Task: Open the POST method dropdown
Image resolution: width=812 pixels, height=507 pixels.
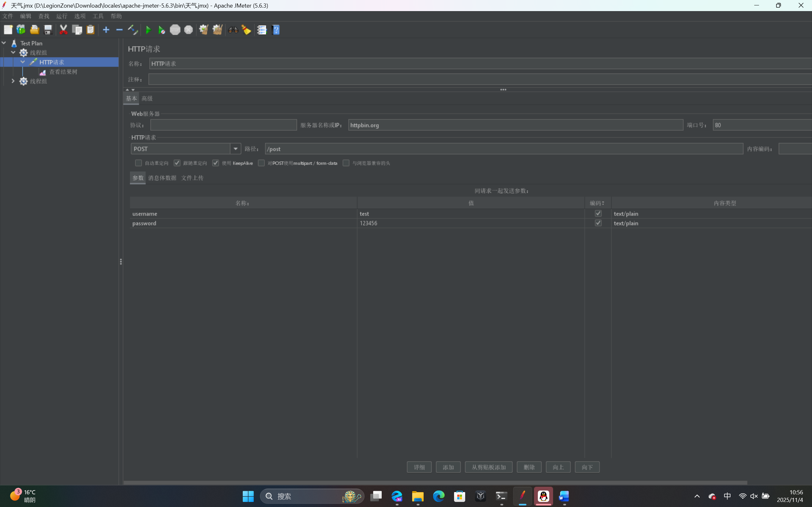Action: pyautogui.click(x=235, y=148)
